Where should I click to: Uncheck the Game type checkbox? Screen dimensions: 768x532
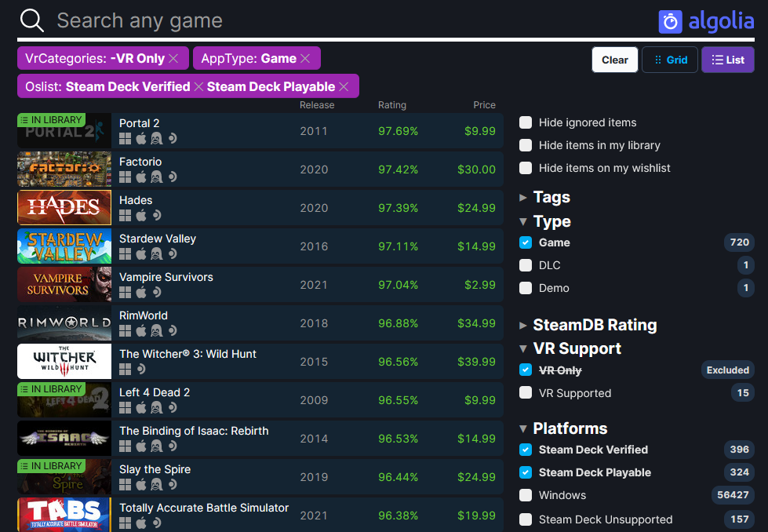(526, 242)
